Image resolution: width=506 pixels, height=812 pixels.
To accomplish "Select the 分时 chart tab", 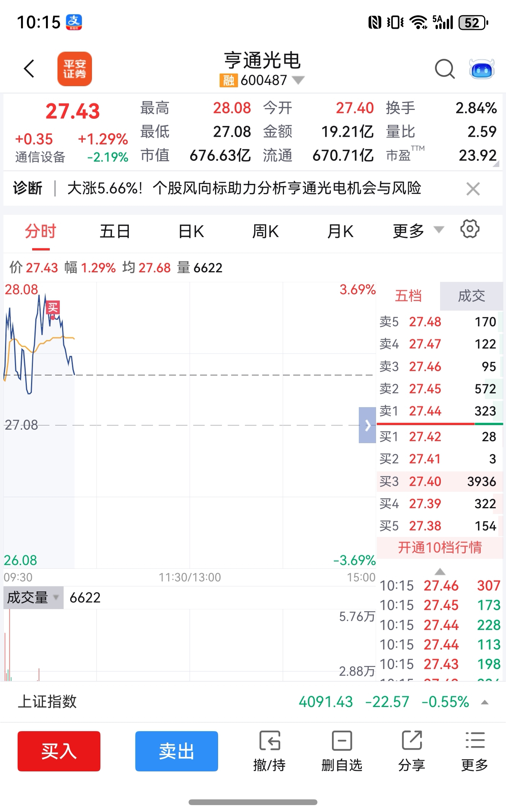I will coord(41,231).
